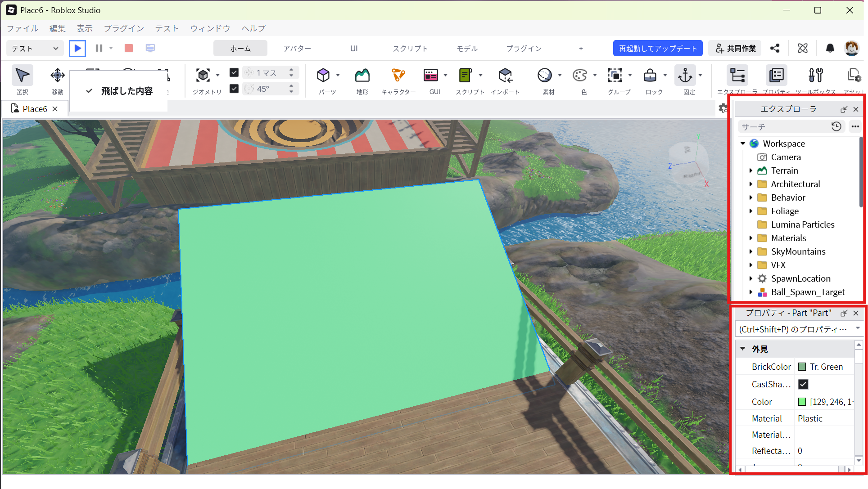The height and width of the screenshot is (489, 868).
Task: Click the ロック lock icon
Action: point(650,76)
